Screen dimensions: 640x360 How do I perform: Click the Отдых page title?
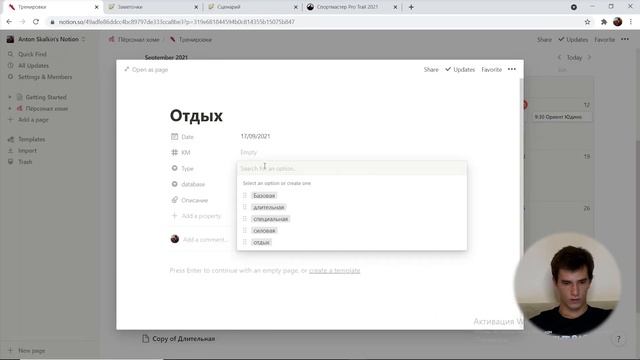pyautogui.click(x=196, y=116)
